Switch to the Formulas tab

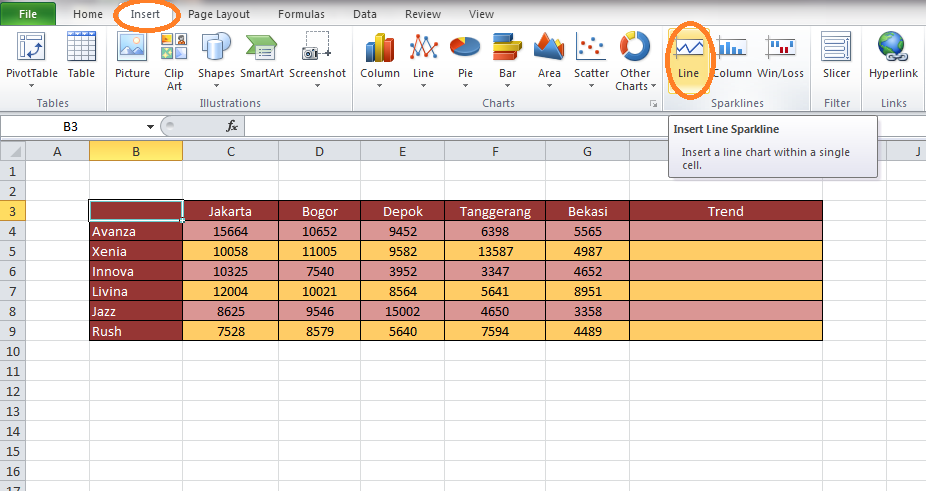point(301,14)
